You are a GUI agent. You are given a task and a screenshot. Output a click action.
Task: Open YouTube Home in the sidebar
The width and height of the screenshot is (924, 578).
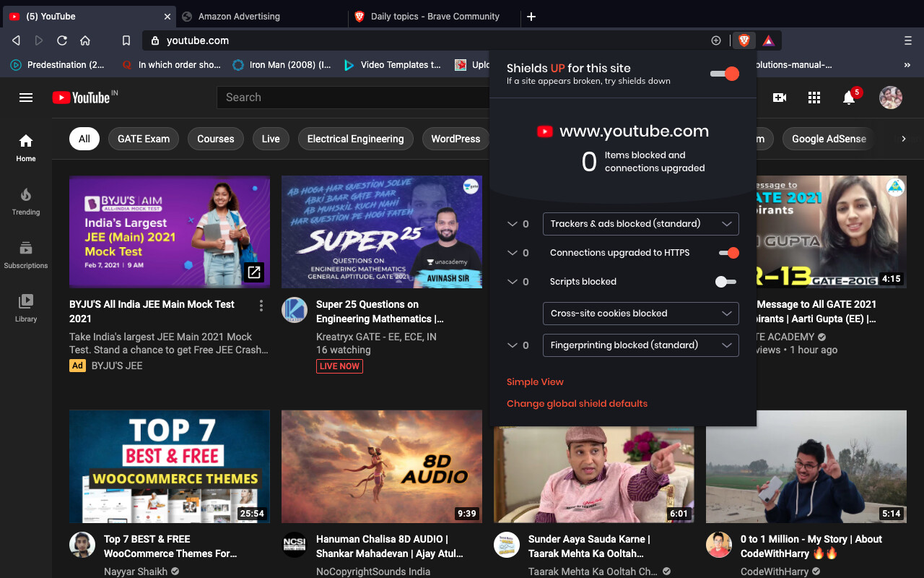[x=26, y=147]
